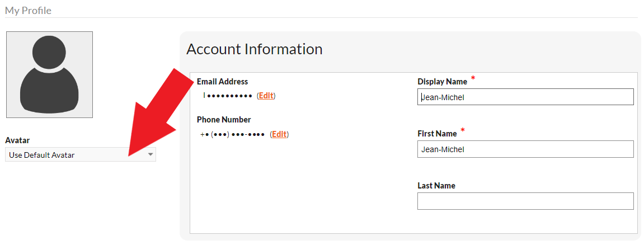The image size is (644, 245).
Task: Focus the empty Last Name field
Action: (525, 201)
